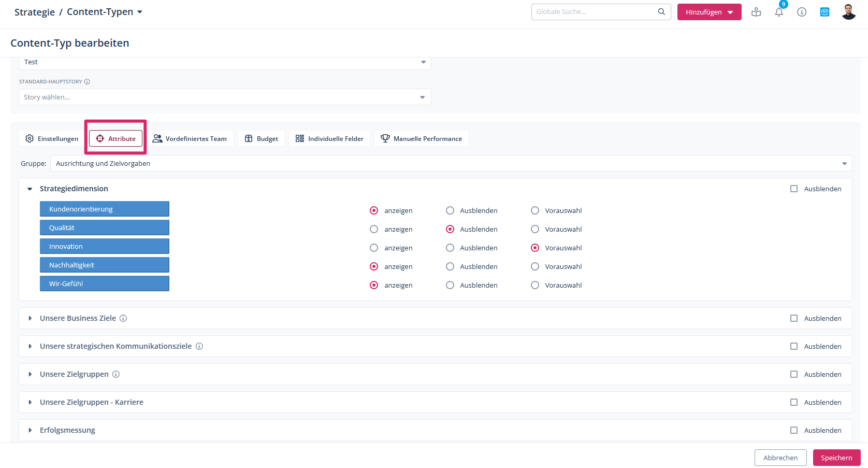Viewport: 868px width, 468px height.
Task: Open the user profile avatar
Action: point(849,12)
